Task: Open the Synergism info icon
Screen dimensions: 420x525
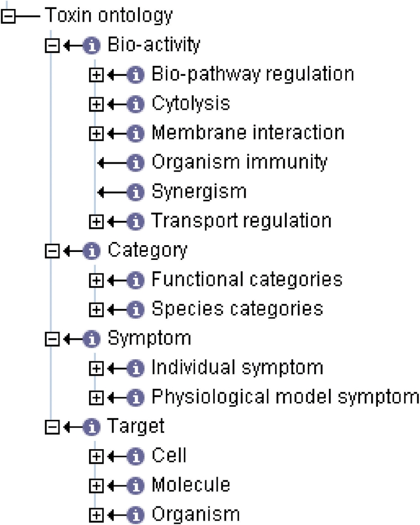Action: coord(136,192)
